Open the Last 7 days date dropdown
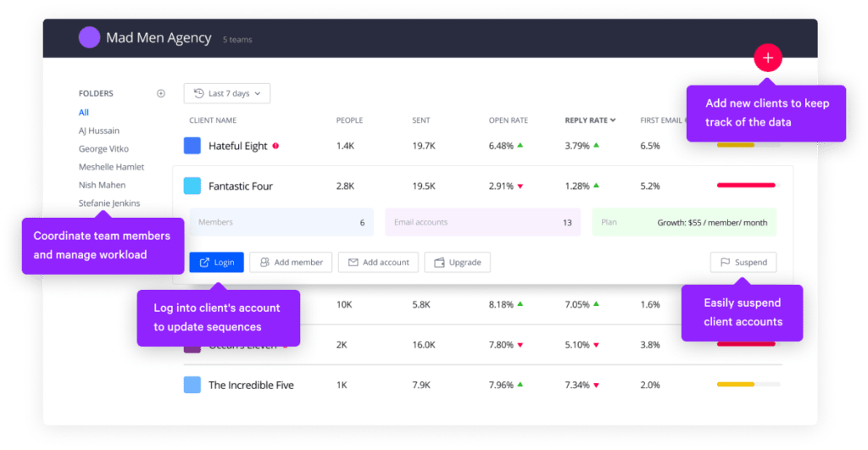 pyautogui.click(x=227, y=93)
